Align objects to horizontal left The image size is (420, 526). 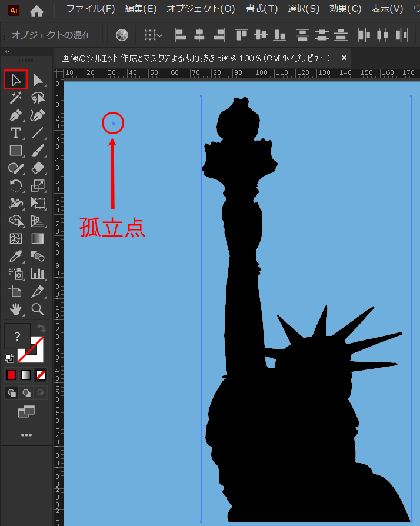point(180,35)
